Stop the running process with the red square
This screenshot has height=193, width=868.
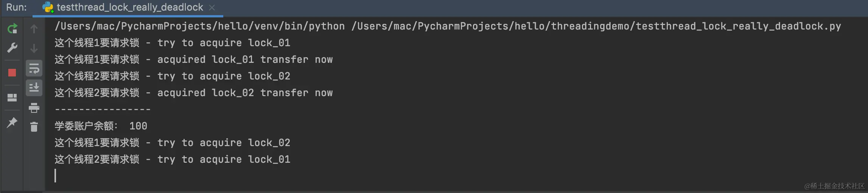pos(12,73)
